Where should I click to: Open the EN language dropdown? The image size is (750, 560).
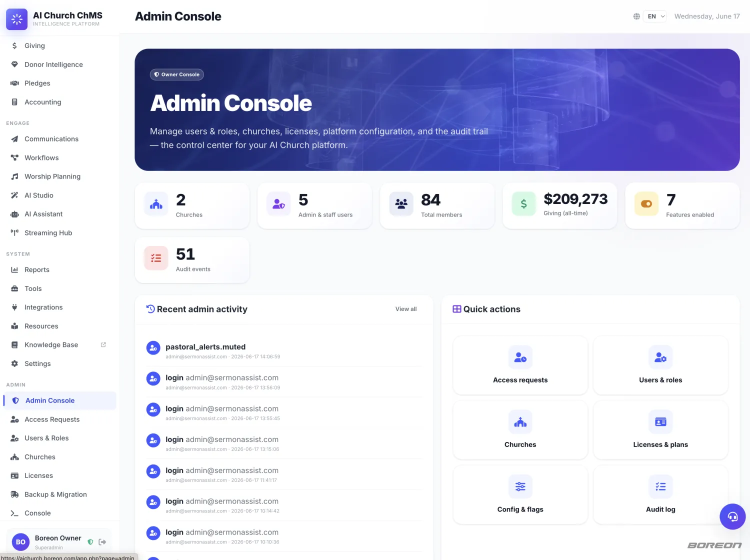[654, 16]
